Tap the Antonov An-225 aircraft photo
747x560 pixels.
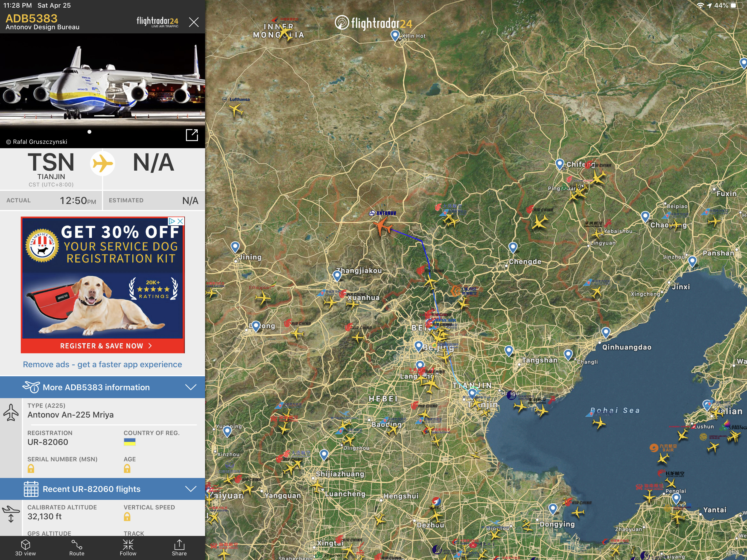(102, 84)
